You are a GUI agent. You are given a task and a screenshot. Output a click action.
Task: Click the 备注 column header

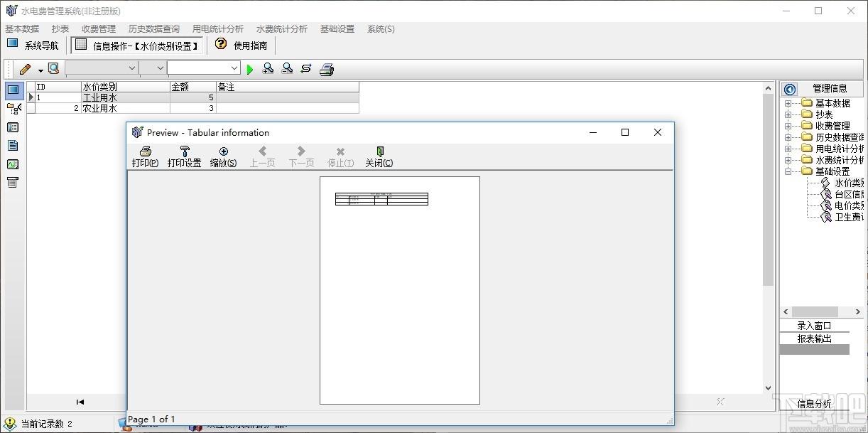coord(288,87)
